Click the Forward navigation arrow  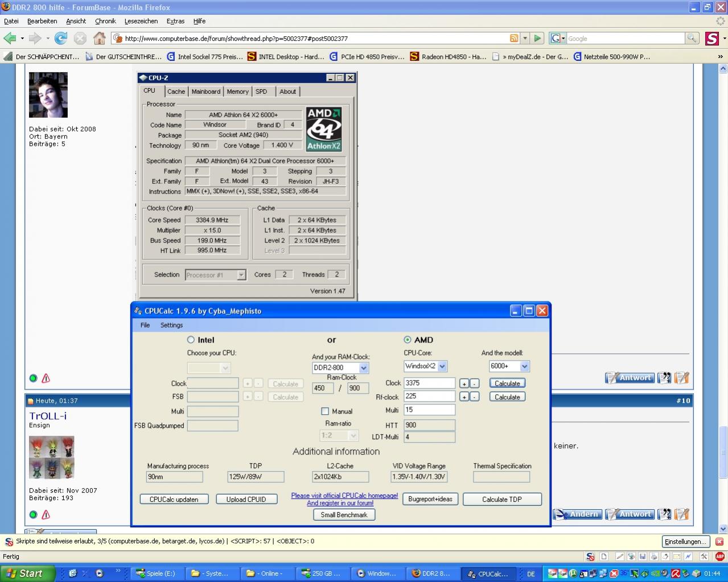pos(35,38)
